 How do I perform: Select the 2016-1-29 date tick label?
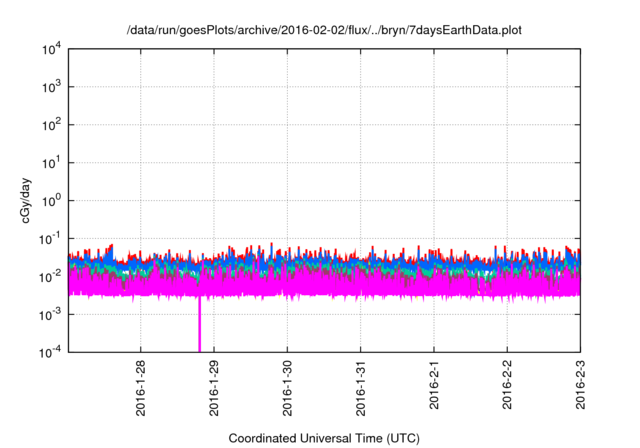pos(214,388)
